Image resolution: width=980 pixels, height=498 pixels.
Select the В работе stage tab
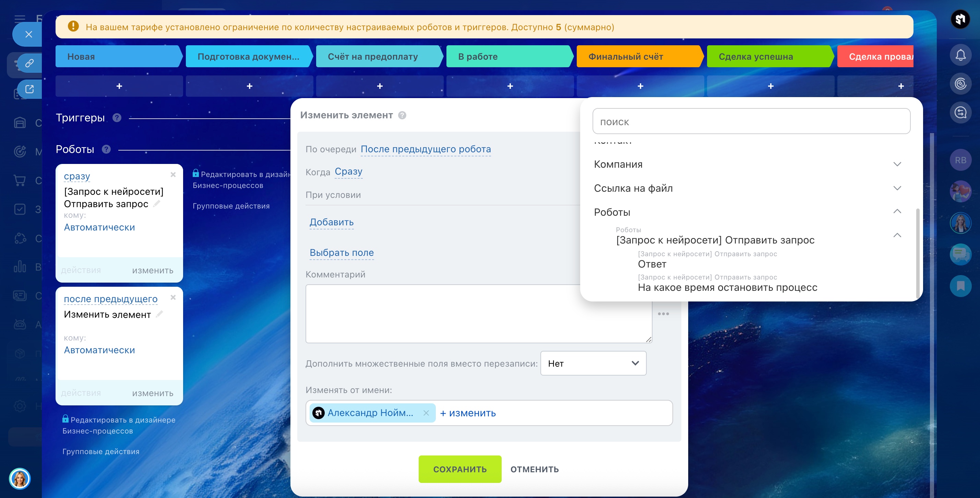pyautogui.click(x=508, y=57)
